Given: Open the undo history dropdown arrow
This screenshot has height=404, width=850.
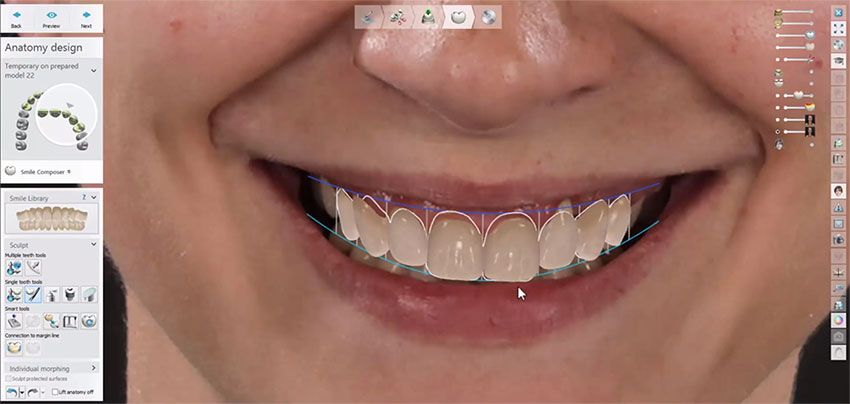Looking at the screenshot, I should [x=22, y=392].
